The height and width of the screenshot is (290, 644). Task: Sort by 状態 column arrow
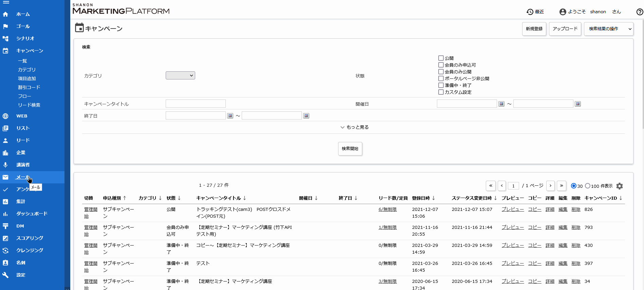click(179, 198)
